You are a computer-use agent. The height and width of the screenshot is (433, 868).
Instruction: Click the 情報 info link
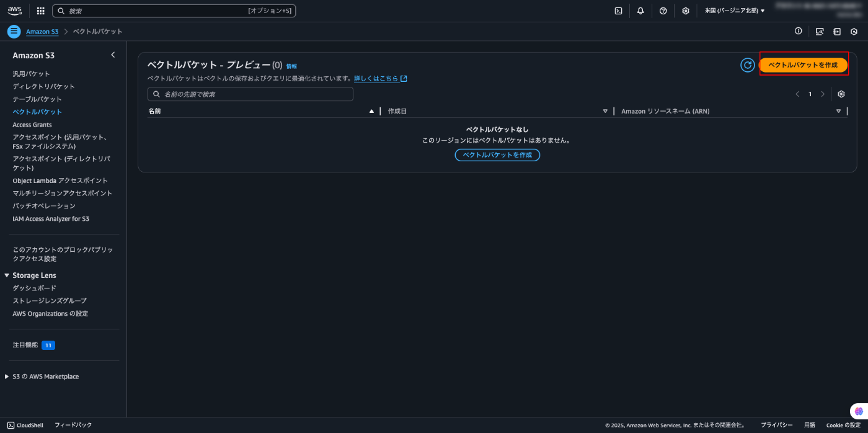pyautogui.click(x=291, y=66)
